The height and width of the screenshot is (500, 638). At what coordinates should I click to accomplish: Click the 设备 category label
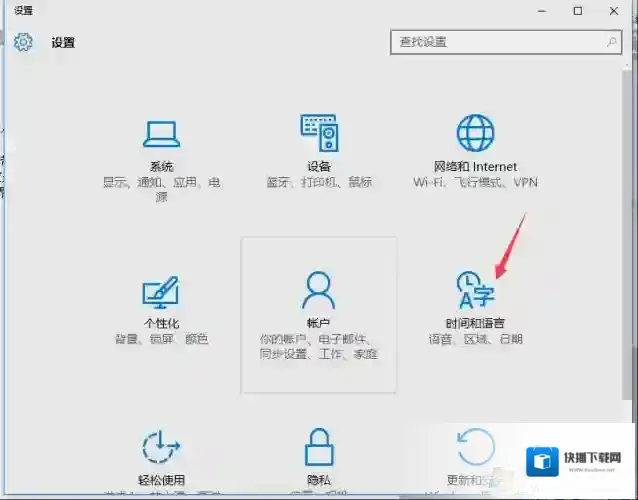point(319,167)
